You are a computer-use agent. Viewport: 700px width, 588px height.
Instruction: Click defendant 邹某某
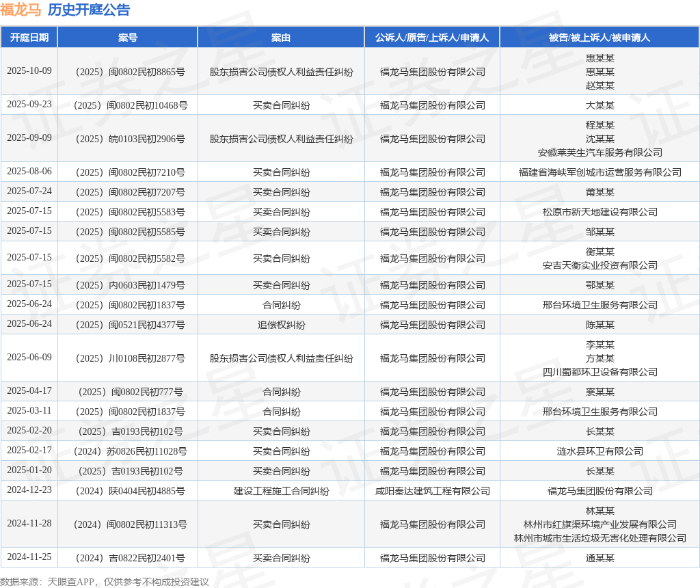tap(600, 232)
